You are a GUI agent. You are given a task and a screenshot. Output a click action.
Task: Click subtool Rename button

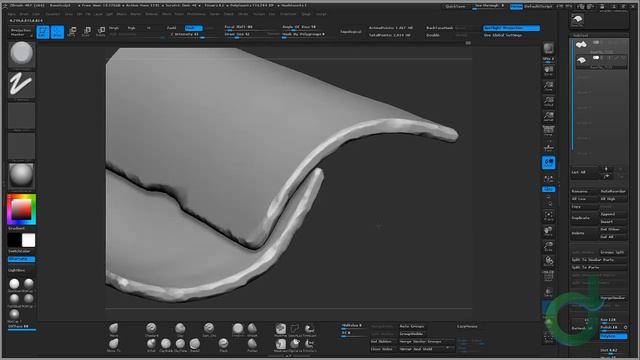point(584,191)
